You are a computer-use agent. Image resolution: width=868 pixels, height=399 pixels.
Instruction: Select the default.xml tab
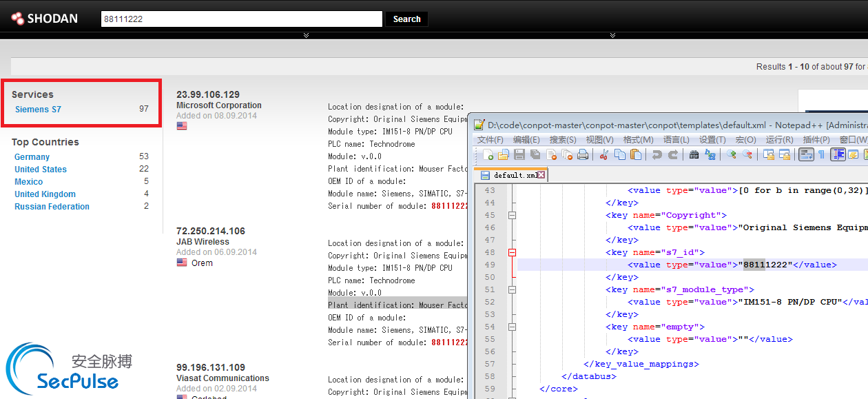(x=510, y=175)
